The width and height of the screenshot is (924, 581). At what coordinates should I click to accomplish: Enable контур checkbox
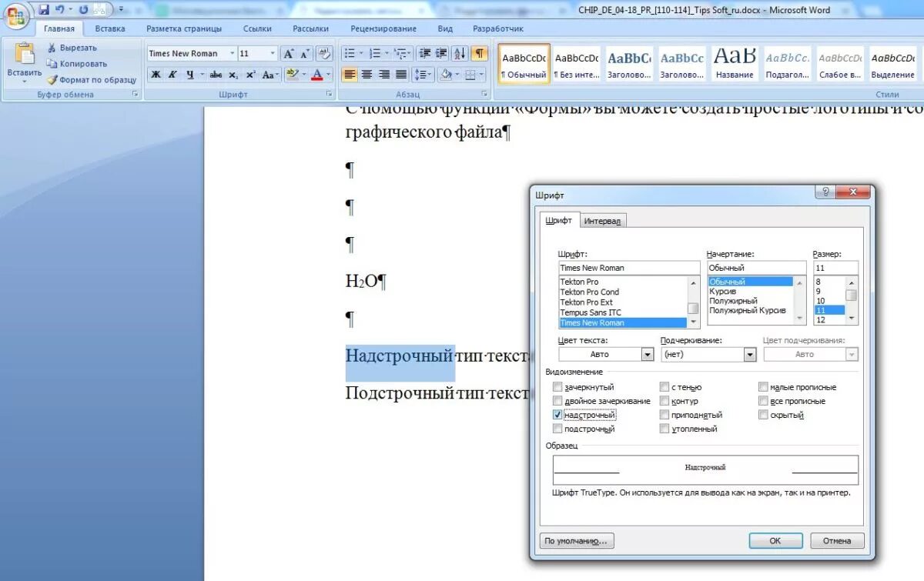pyautogui.click(x=665, y=401)
